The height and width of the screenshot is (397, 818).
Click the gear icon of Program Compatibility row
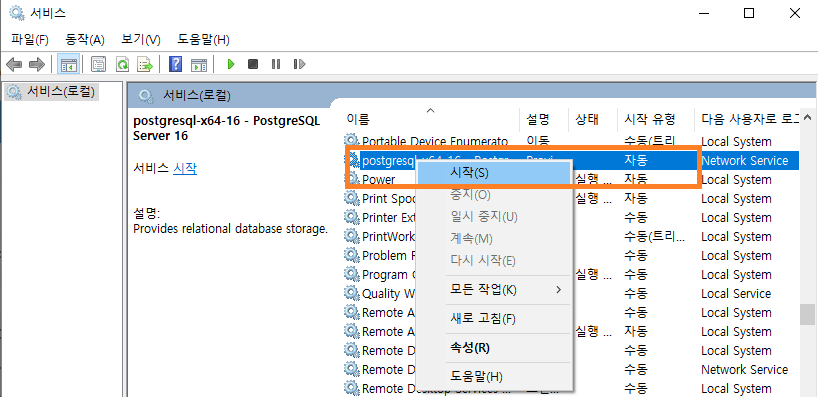click(x=352, y=274)
